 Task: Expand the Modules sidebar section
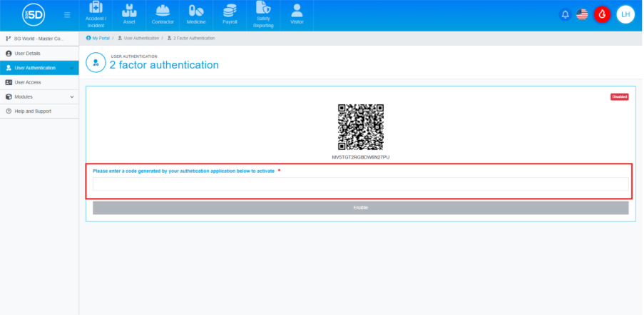[39, 96]
